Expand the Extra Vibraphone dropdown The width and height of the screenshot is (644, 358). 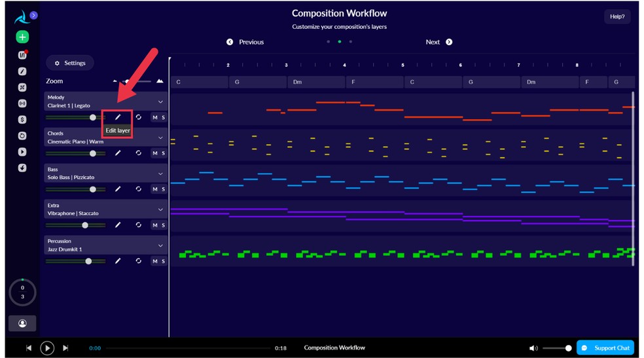[x=160, y=209]
